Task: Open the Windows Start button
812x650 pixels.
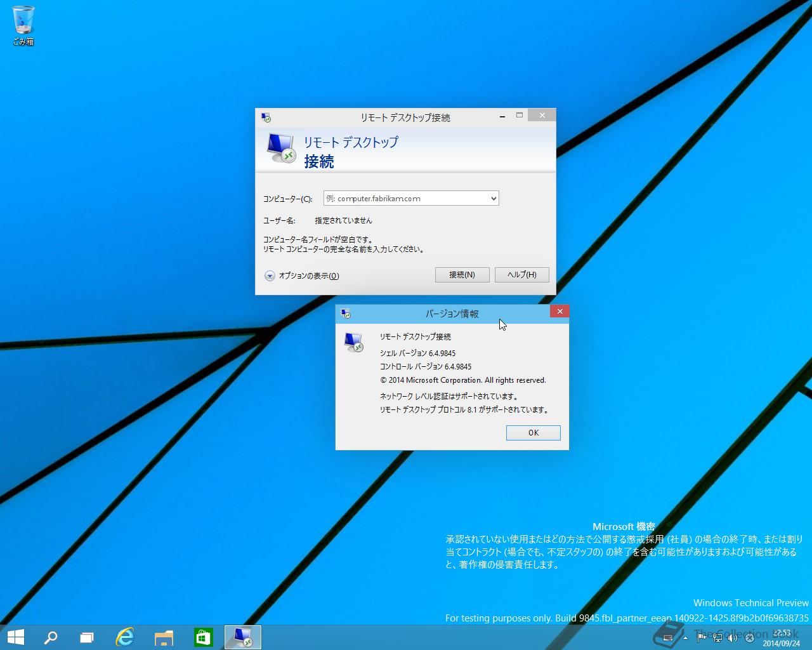Action: coord(15,637)
